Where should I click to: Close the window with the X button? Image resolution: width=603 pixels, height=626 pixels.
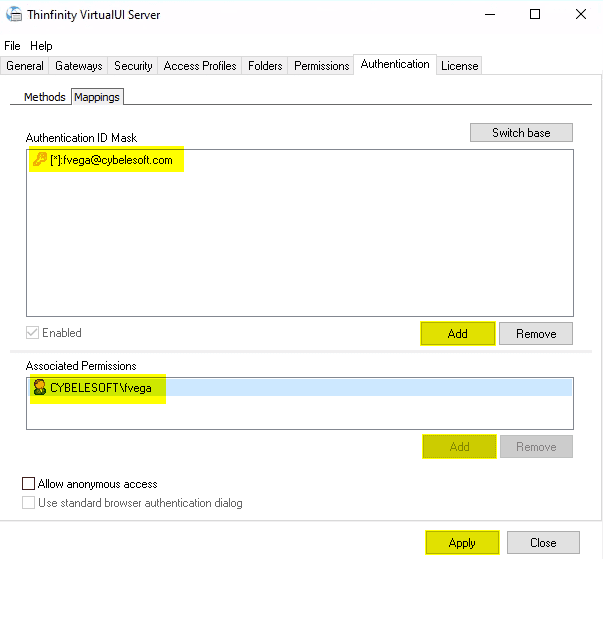(x=581, y=14)
